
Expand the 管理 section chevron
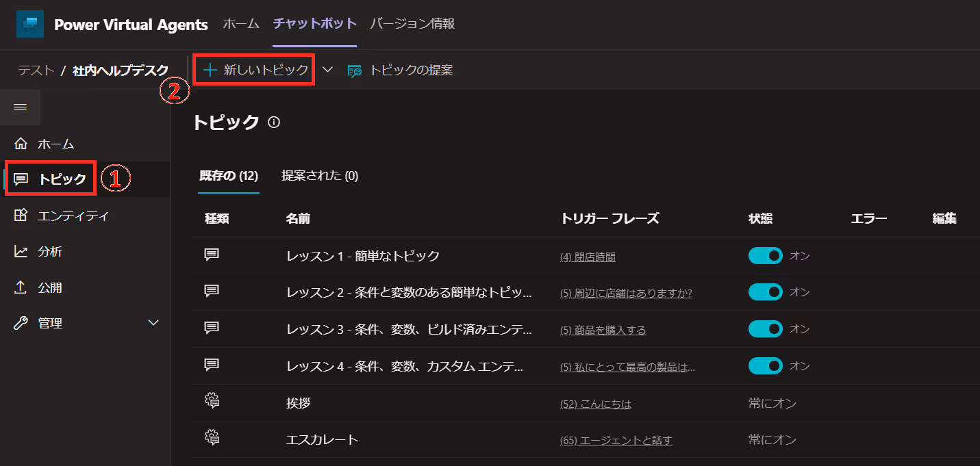point(153,323)
